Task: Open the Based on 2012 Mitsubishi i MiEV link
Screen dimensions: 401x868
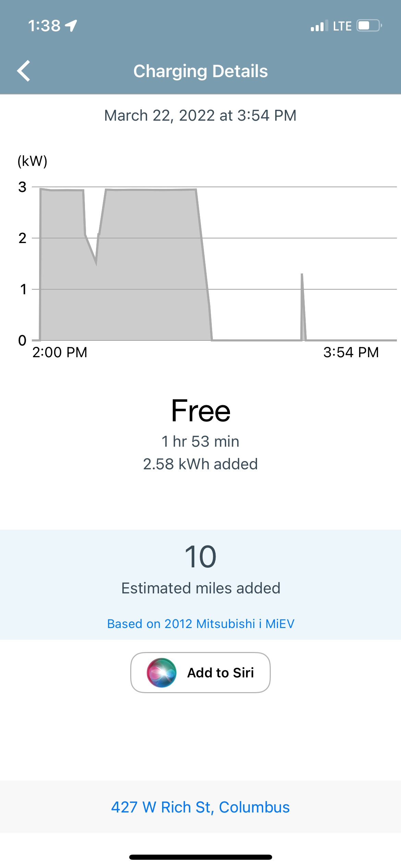Action: (200, 624)
